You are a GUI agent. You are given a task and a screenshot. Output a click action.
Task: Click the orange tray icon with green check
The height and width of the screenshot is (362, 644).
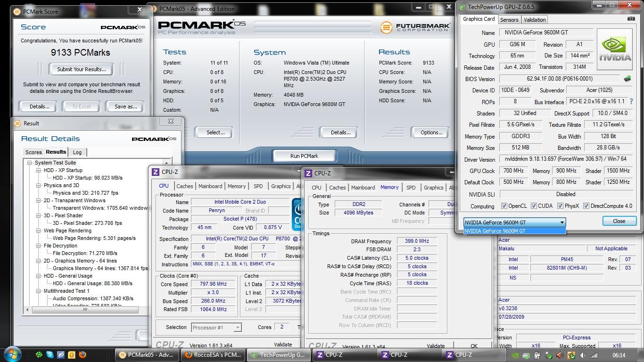571,355
